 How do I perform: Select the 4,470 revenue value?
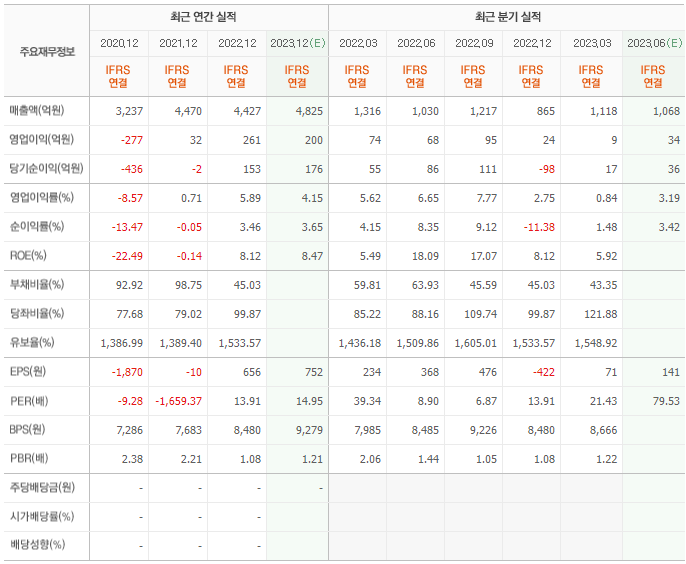[188, 111]
